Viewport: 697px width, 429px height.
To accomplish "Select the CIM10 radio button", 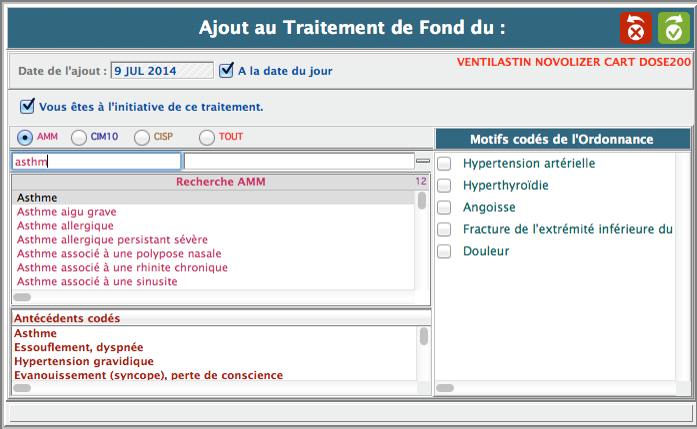I will pyautogui.click(x=79, y=137).
